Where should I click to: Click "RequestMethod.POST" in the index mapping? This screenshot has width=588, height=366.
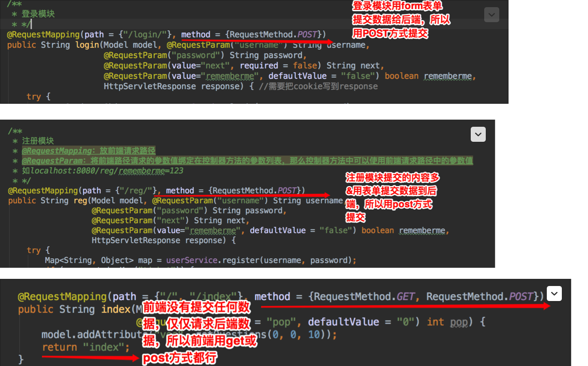[480, 296]
